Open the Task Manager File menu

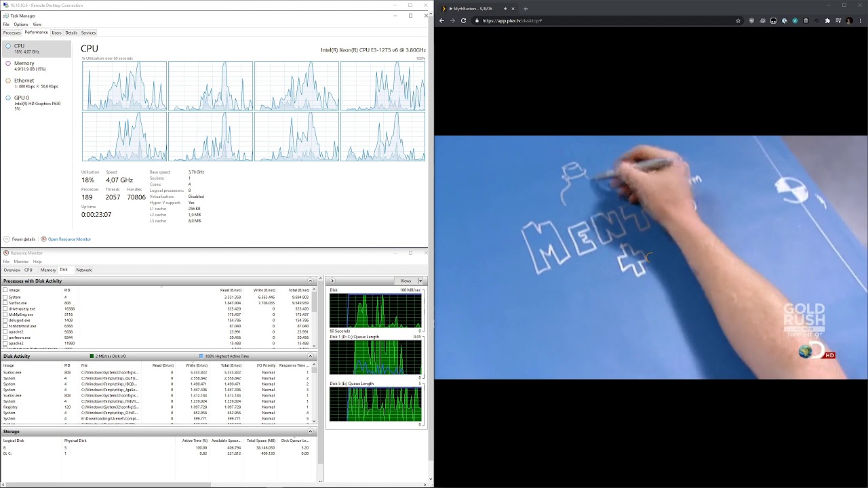coord(6,24)
